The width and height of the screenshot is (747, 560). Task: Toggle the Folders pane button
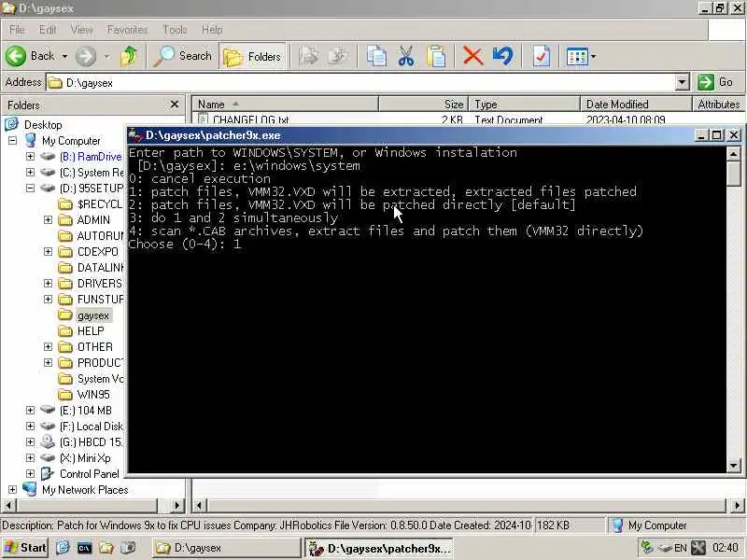tap(252, 57)
